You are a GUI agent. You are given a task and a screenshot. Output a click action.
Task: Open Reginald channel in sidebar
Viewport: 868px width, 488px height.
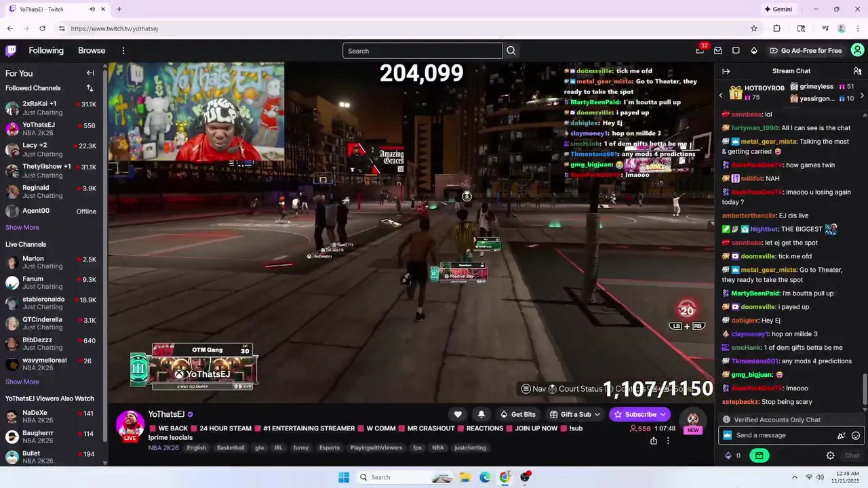pyautogui.click(x=51, y=191)
